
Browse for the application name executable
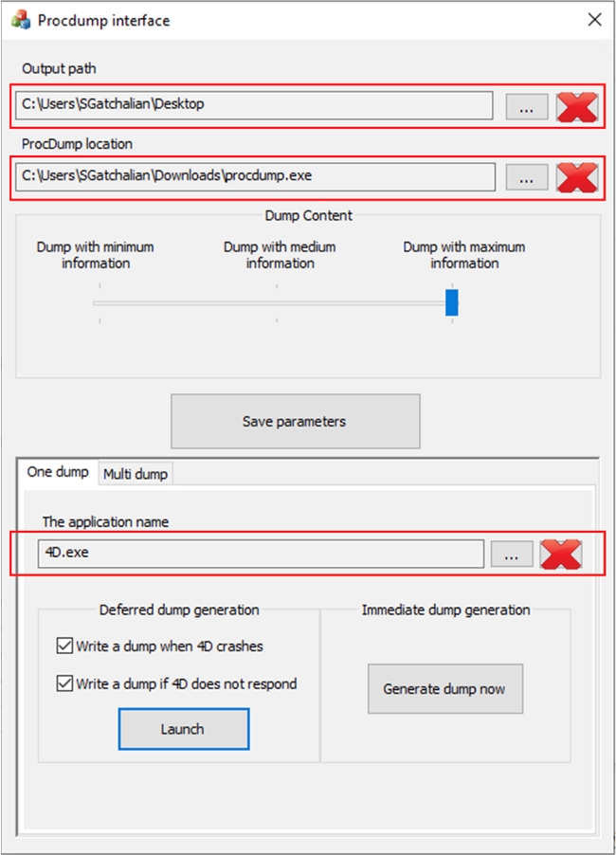pos(511,555)
